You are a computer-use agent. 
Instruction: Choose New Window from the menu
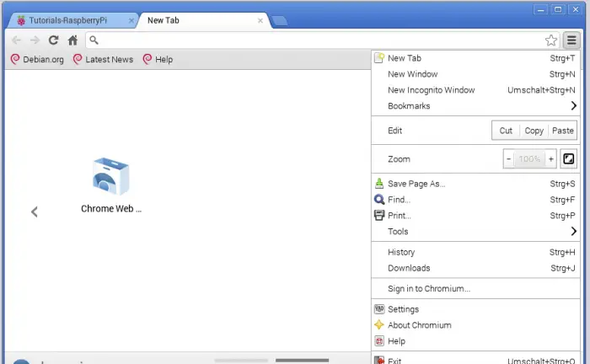[x=475, y=74]
